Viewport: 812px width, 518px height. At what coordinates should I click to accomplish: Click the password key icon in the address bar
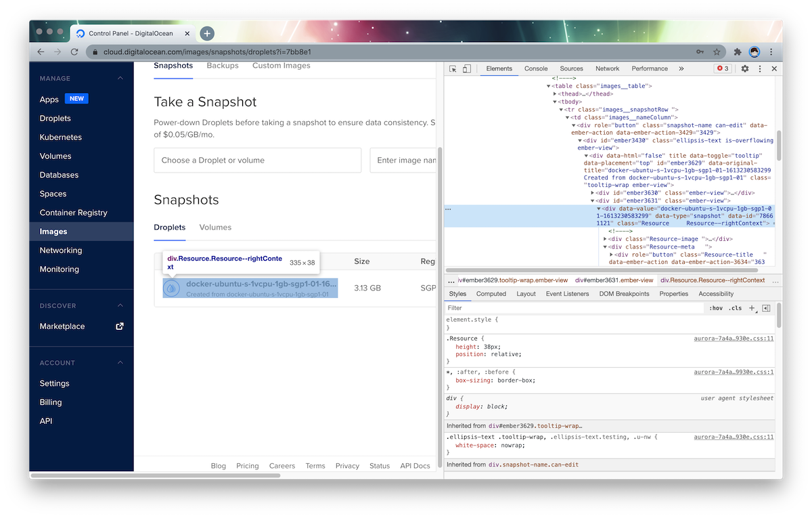click(700, 52)
